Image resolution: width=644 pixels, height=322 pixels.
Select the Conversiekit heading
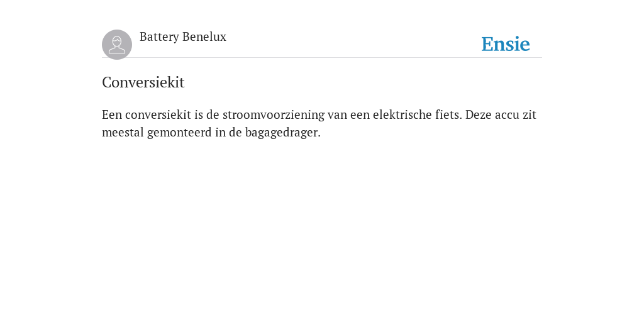pyautogui.click(x=143, y=82)
